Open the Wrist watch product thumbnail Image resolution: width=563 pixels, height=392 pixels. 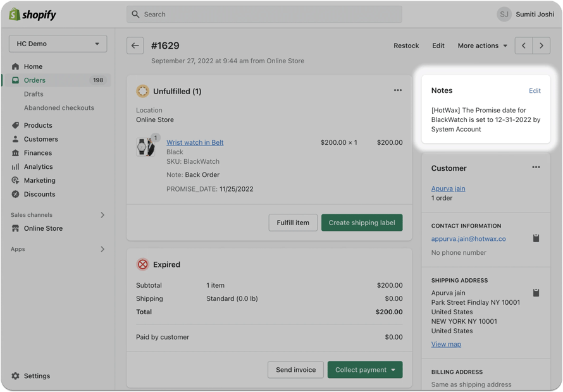146,146
